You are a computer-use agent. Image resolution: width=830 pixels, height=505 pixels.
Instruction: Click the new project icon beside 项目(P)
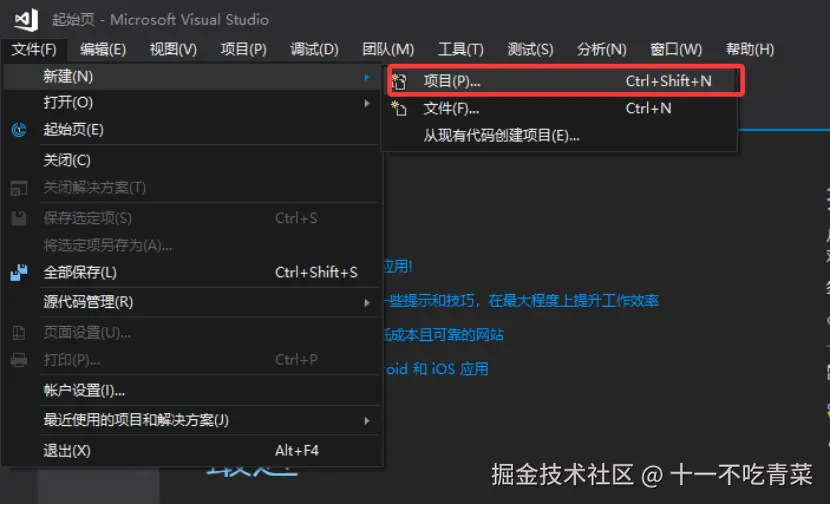[399, 82]
